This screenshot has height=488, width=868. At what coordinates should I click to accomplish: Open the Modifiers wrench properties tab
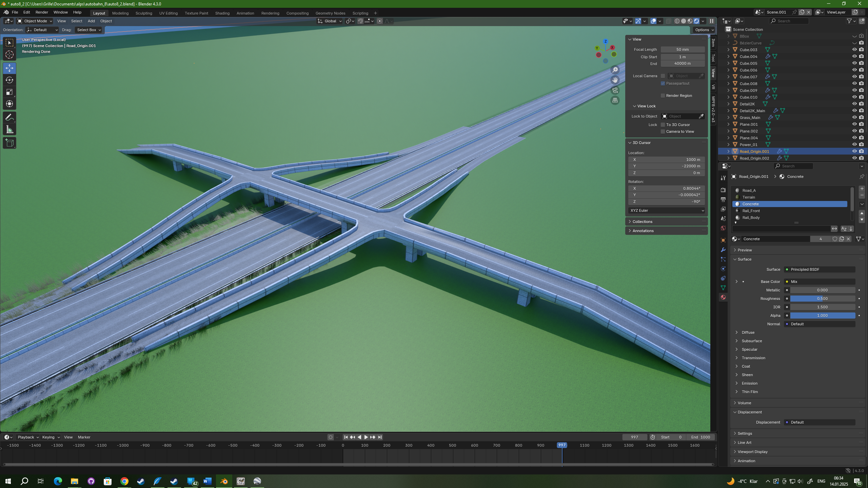pos(723,250)
